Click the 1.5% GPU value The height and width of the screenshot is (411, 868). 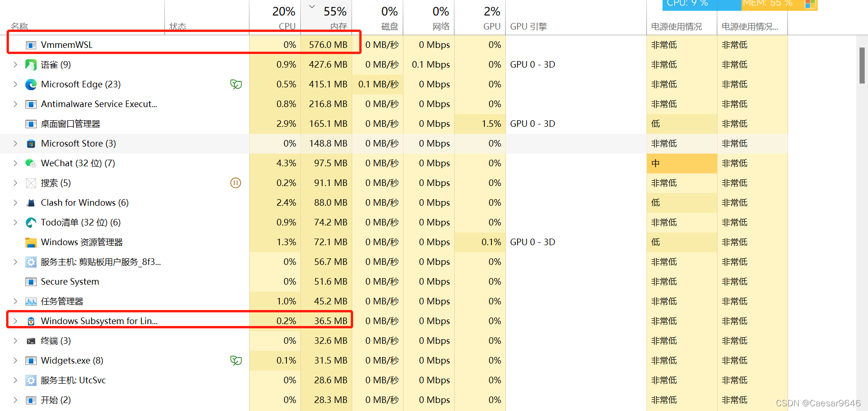point(491,124)
